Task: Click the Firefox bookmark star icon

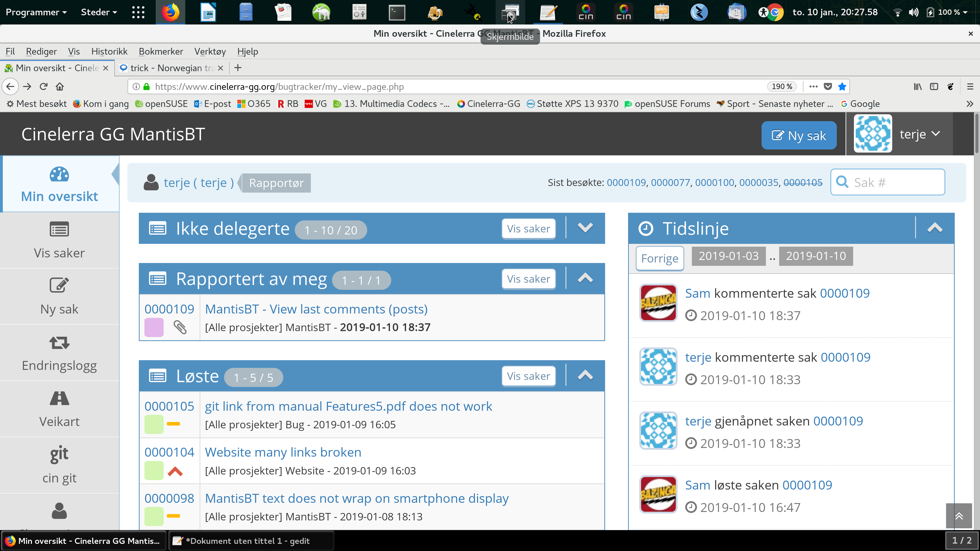Action: 842,87
